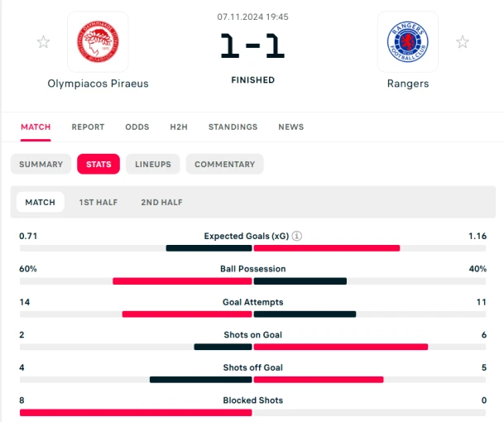The height and width of the screenshot is (422, 504).
Task: Select the STATS pill button
Action: point(98,164)
